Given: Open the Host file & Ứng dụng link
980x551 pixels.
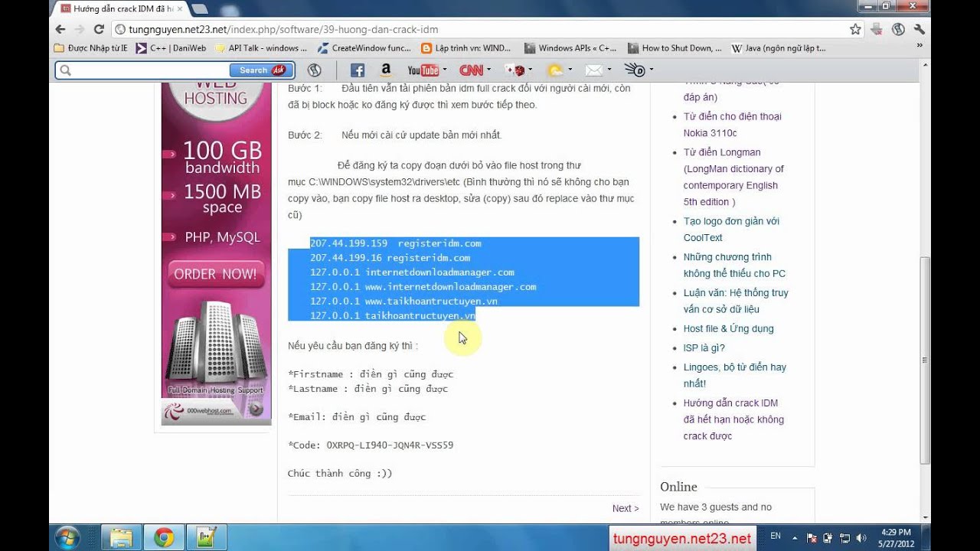Looking at the screenshot, I should pyautogui.click(x=729, y=328).
